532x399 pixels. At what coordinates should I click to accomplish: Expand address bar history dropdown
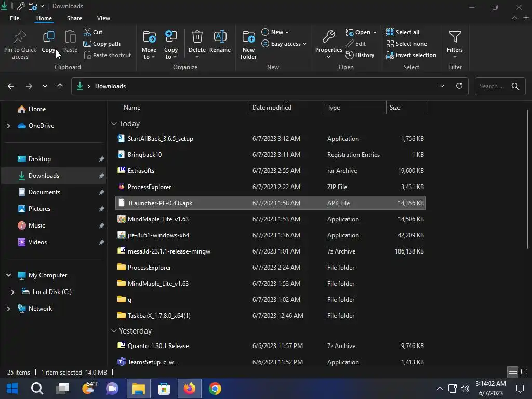tap(442, 86)
